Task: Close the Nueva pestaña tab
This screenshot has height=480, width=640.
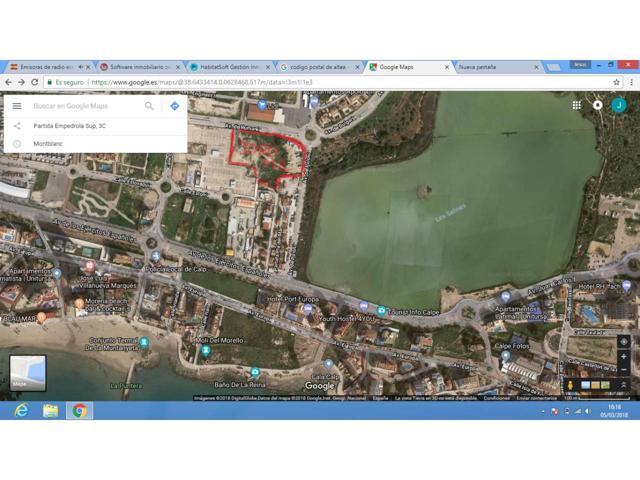Action: click(536, 67)
